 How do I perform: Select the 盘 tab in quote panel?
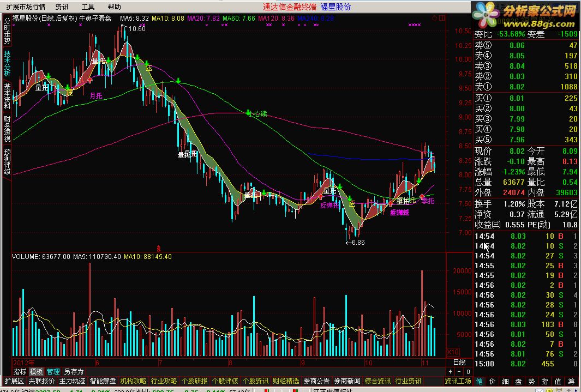[519, 381]
